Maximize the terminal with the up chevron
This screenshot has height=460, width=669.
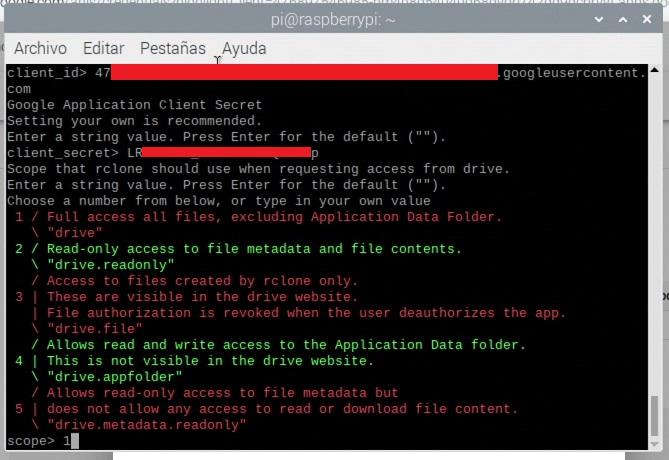click(x=623, y=20)
